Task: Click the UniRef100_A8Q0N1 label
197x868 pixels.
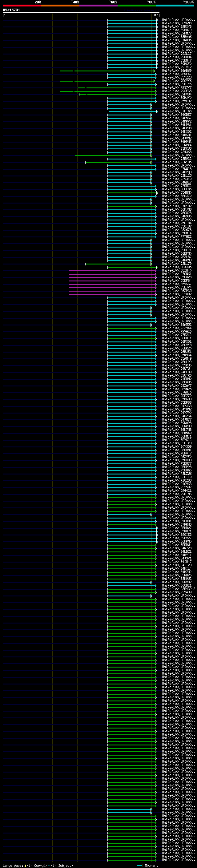Action: [x=177, y=450]
